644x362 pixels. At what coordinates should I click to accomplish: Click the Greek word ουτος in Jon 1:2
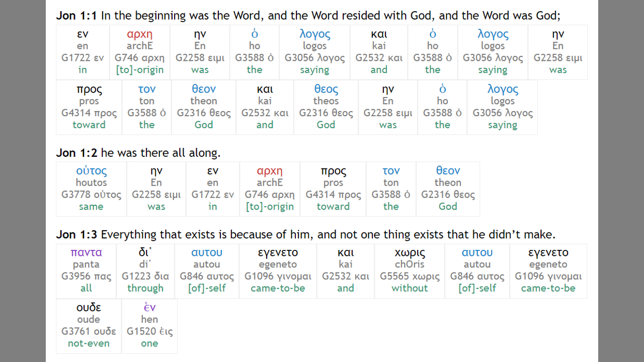[x=91, y=170]
